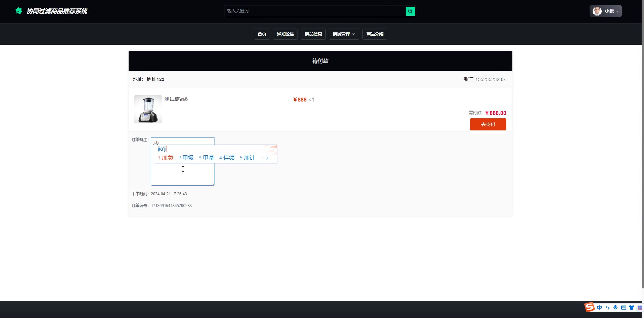Screen dimensions: 644x318
Task: Click the Sogou S logo icon
Action: (590, 307)
